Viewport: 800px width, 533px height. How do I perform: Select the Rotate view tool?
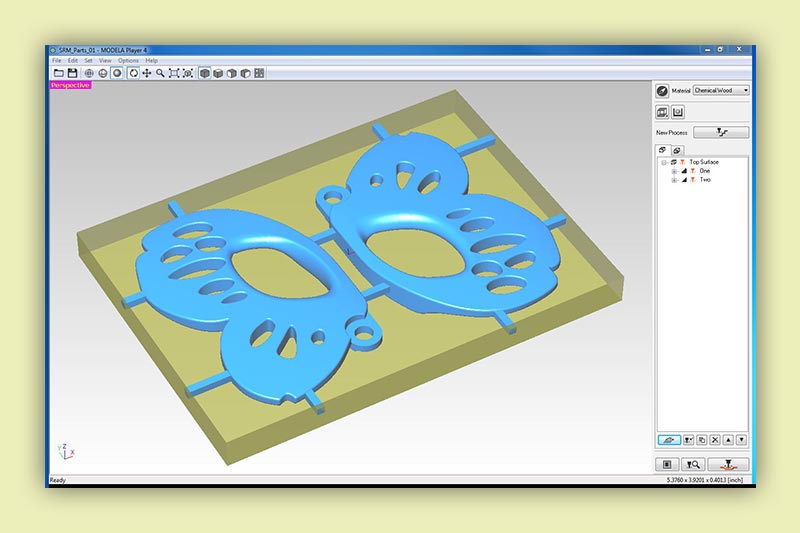point(133,73)
